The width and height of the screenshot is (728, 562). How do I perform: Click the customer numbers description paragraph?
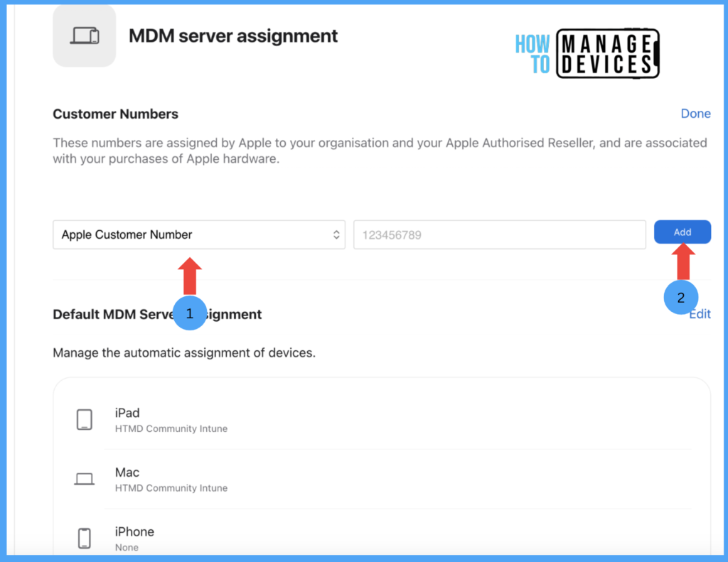click(x=380, y=151)
